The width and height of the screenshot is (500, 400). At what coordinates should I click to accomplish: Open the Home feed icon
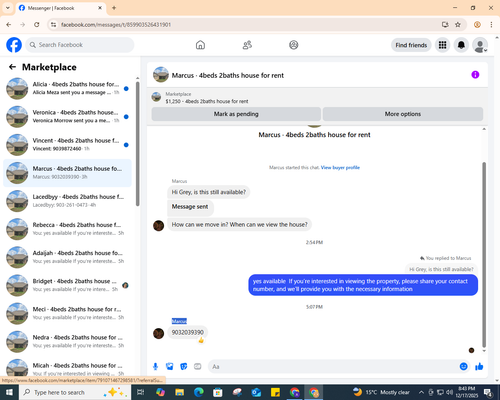200,45
